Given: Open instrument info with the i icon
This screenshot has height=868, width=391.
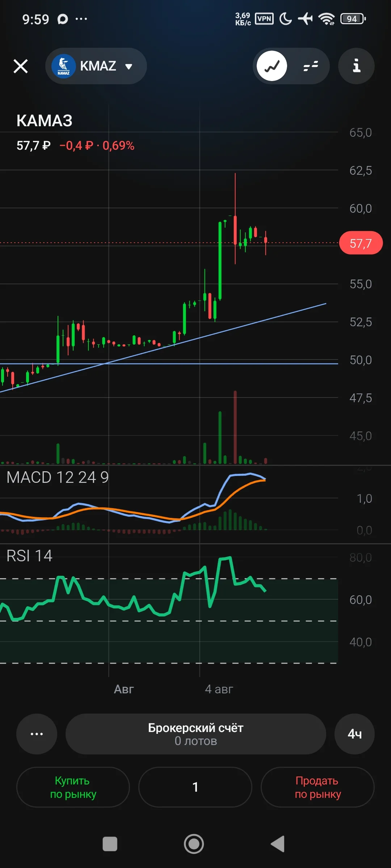Looking at the screenshot, I should [x=356, y=66].
